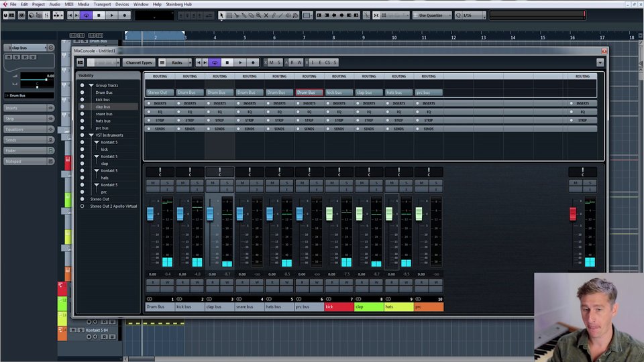The width and height of the screenshot is (644, 362).
Task: Mute the red kick channel
Action: (332, 182)
